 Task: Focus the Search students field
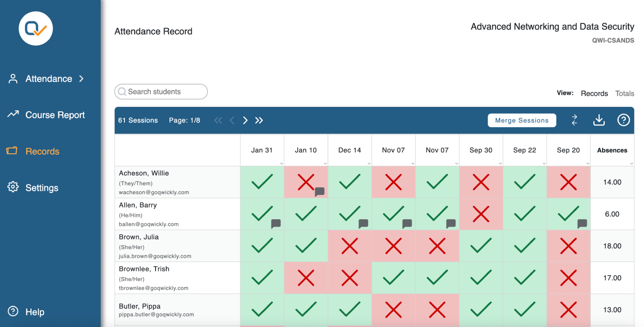pos(161,92)
